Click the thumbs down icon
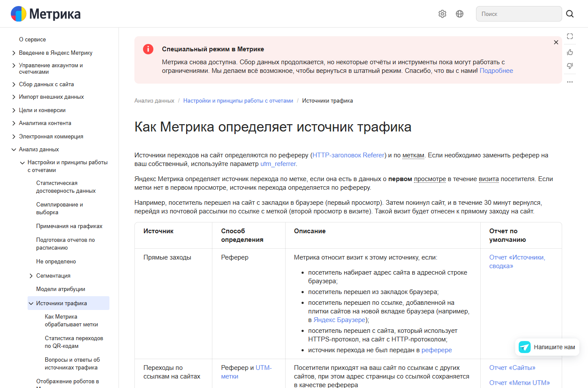 pos(570,66)
